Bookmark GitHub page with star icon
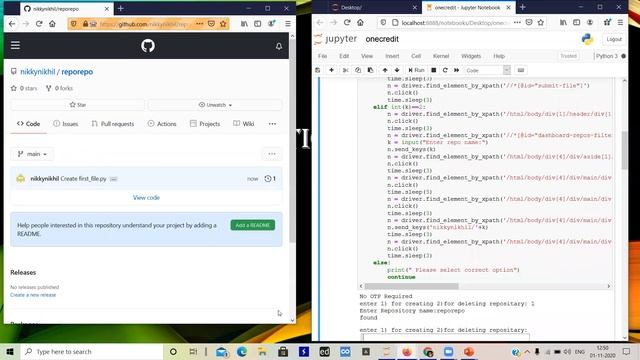The image size is (640, 360). (223, 24)
